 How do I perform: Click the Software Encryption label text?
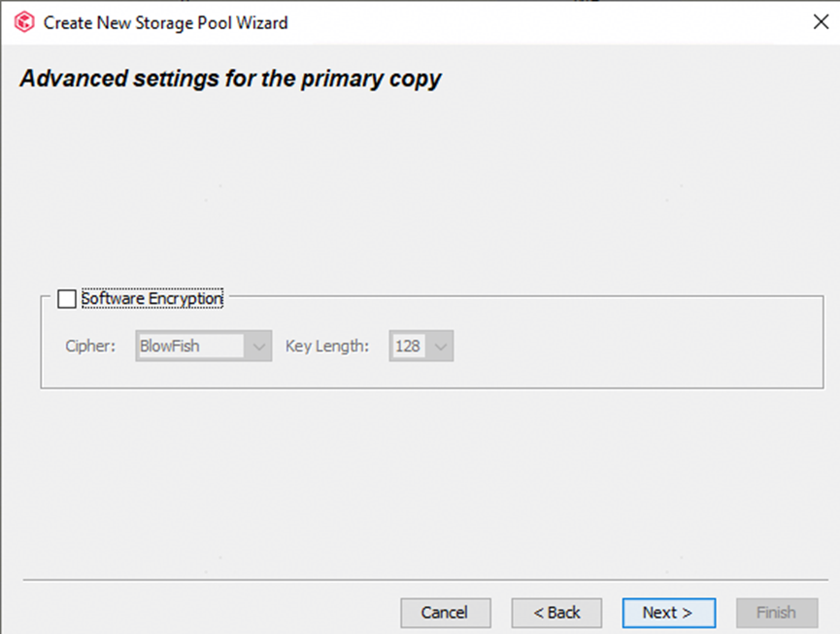(x=152, y=299)
